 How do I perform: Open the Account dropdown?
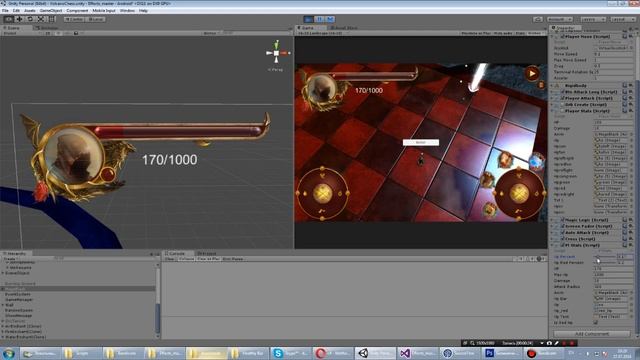(560, 19)
